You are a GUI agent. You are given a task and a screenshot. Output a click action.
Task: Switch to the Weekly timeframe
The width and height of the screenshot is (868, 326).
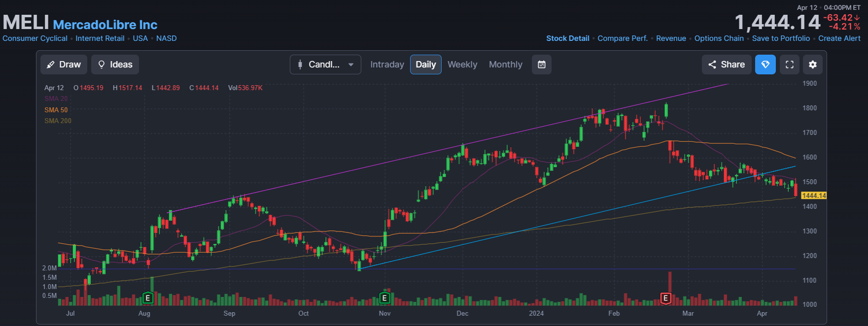pyautogui.click(x=462, y=65)
